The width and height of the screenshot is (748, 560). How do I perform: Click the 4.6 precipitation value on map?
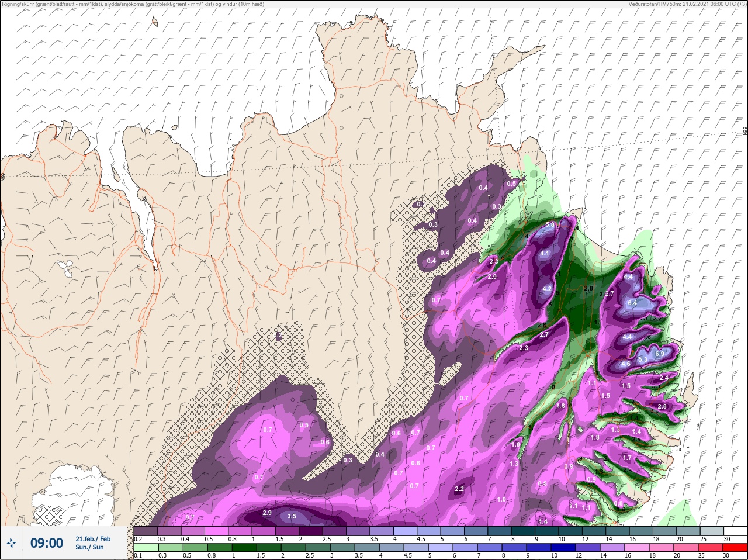click(x=625, y=364)
